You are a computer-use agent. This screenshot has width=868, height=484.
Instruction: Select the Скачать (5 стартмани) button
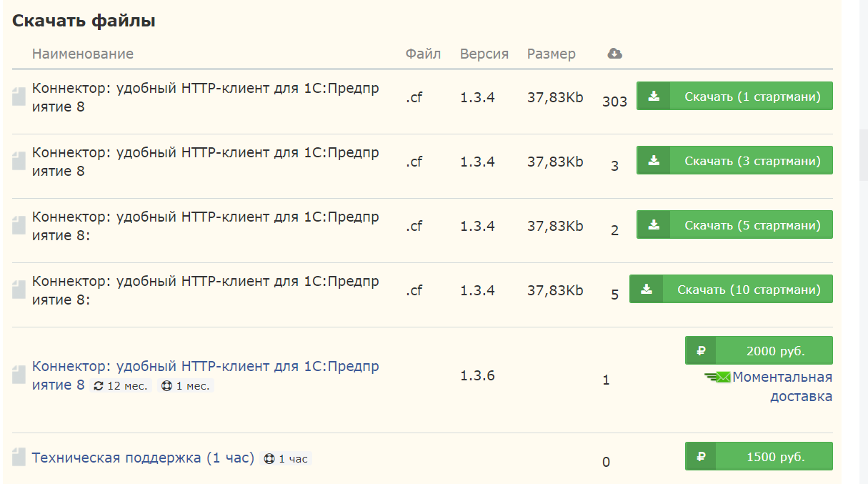[x=734, y=225]
